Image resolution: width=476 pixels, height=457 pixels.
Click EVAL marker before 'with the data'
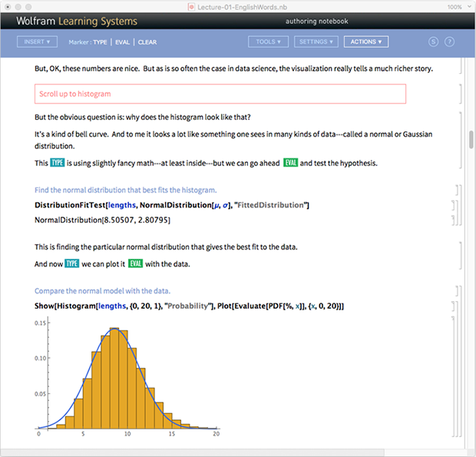coord(135,263)
